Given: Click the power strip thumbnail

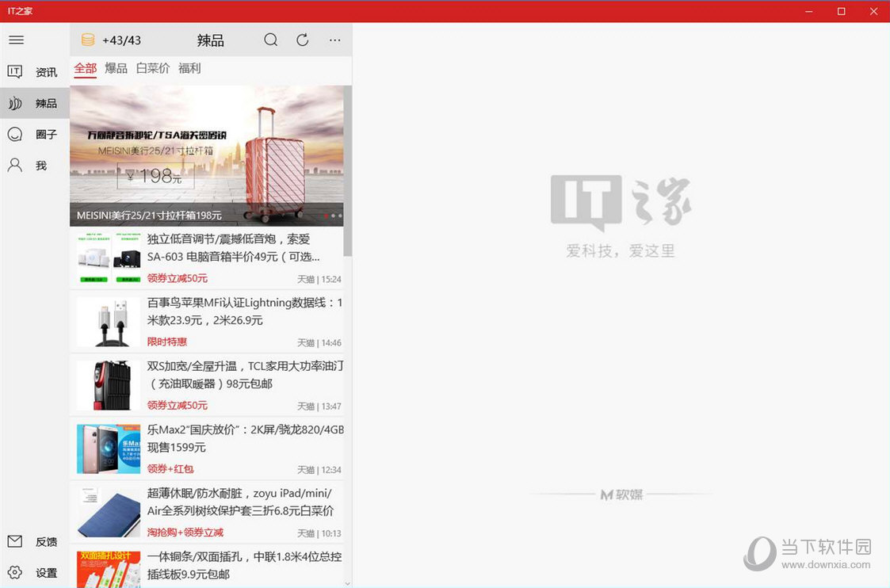Looking at the screenshot, I should [x=109, y=569].
